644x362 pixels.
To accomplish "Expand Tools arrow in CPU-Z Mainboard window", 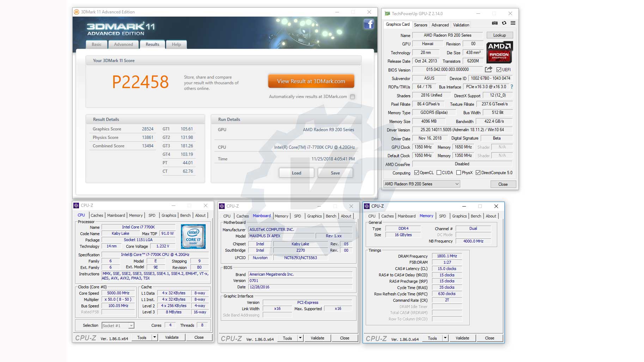I will (x=300, y=338).
